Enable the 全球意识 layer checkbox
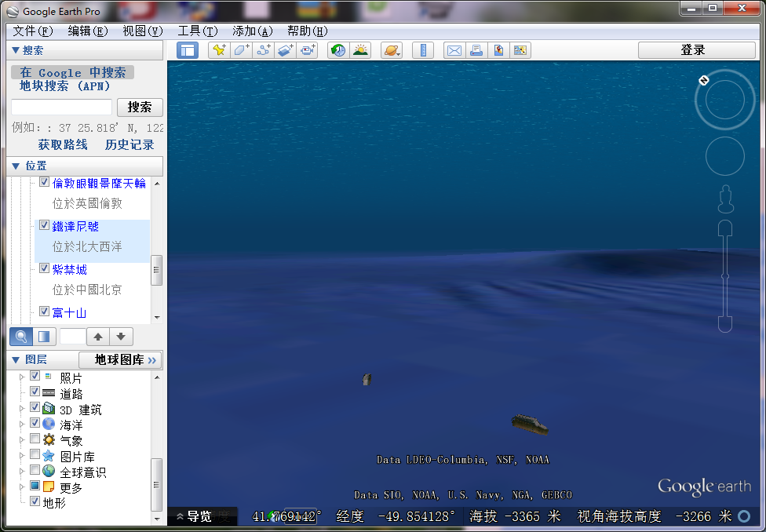The height and width of the screenshot is (532, 766). [35, 470]
